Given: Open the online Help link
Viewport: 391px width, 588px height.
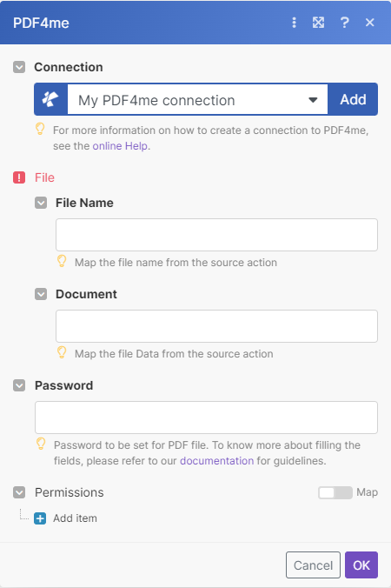Looking at the screenshot, I should [x=120, y=146].
